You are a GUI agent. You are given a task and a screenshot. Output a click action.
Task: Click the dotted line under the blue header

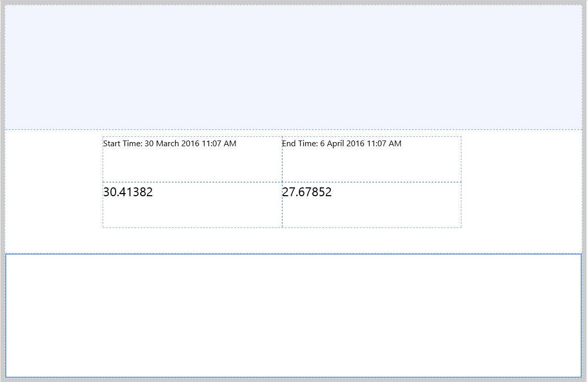click(x=293, y=130)
